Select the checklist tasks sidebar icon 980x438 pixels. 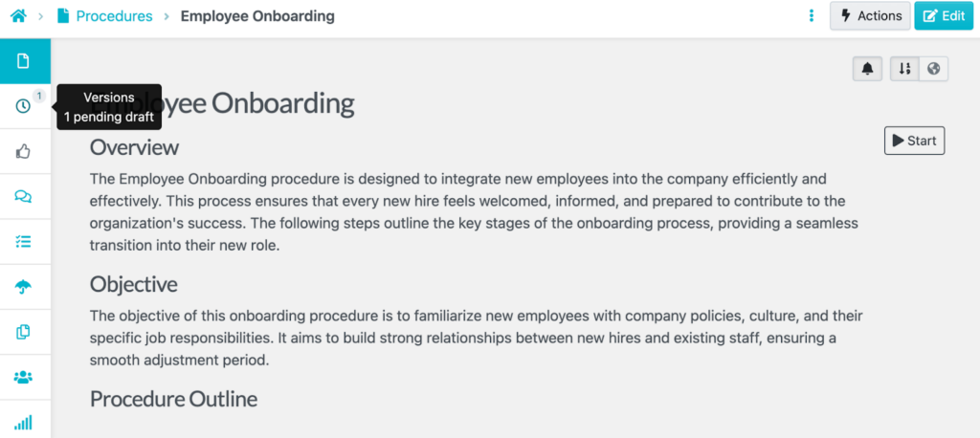[x=24, y=241]
